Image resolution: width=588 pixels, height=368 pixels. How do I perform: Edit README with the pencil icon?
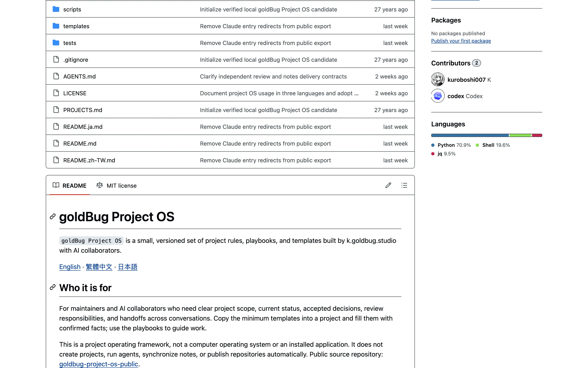click(x=388, y=185)
